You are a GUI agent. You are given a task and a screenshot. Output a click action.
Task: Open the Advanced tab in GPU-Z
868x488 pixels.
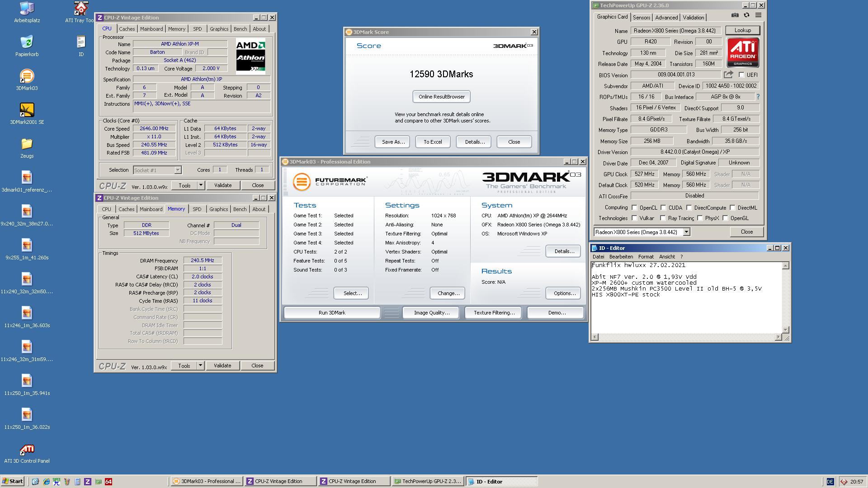[666, 18]
